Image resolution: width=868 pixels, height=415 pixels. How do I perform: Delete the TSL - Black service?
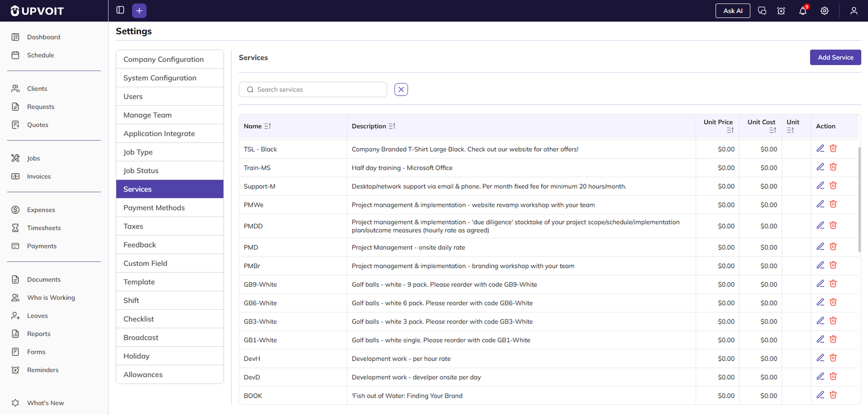click(x=833, y=149)
